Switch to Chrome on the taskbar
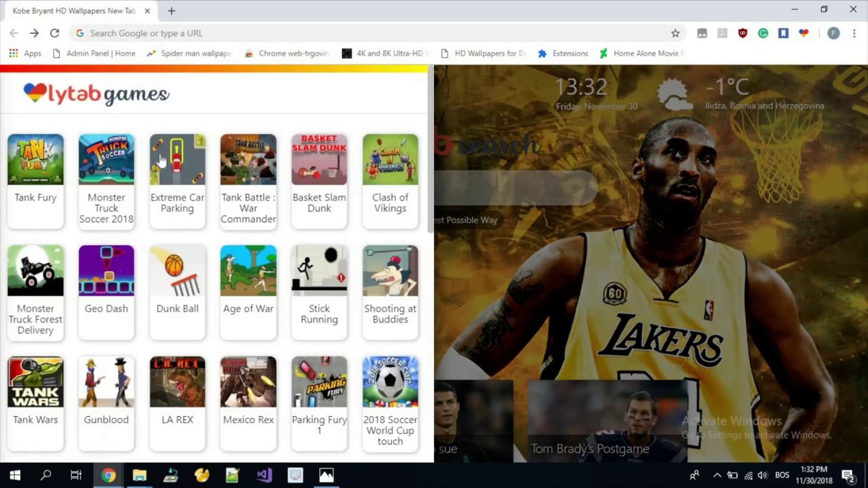 (x=108, y=475)
